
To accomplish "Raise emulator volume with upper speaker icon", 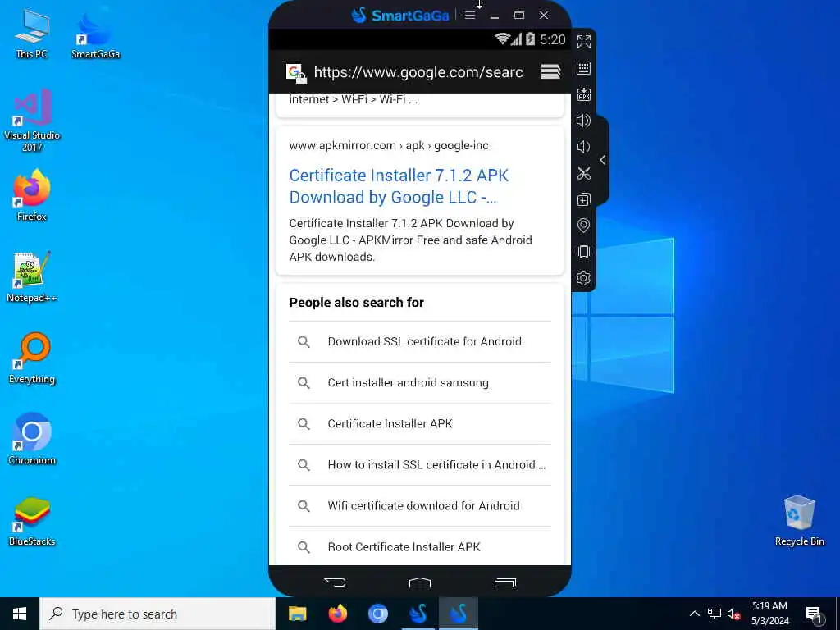I will (583, 121).
